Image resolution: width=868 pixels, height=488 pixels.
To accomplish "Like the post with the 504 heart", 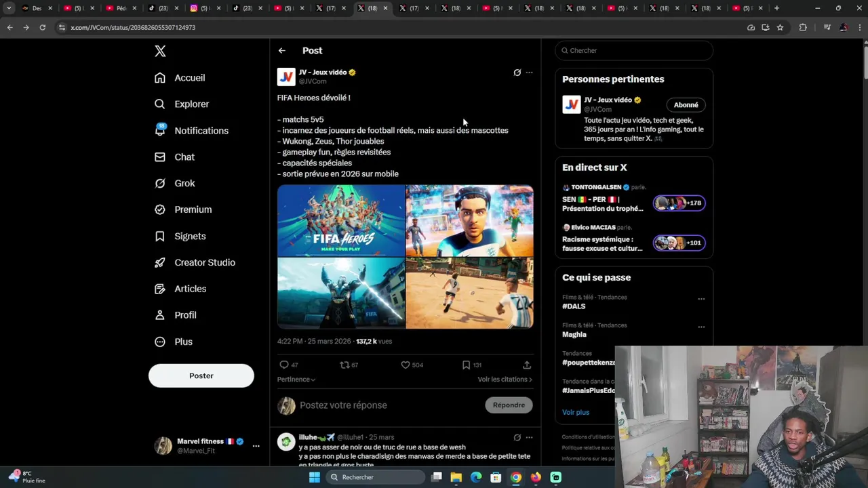I will coord(412,365).
